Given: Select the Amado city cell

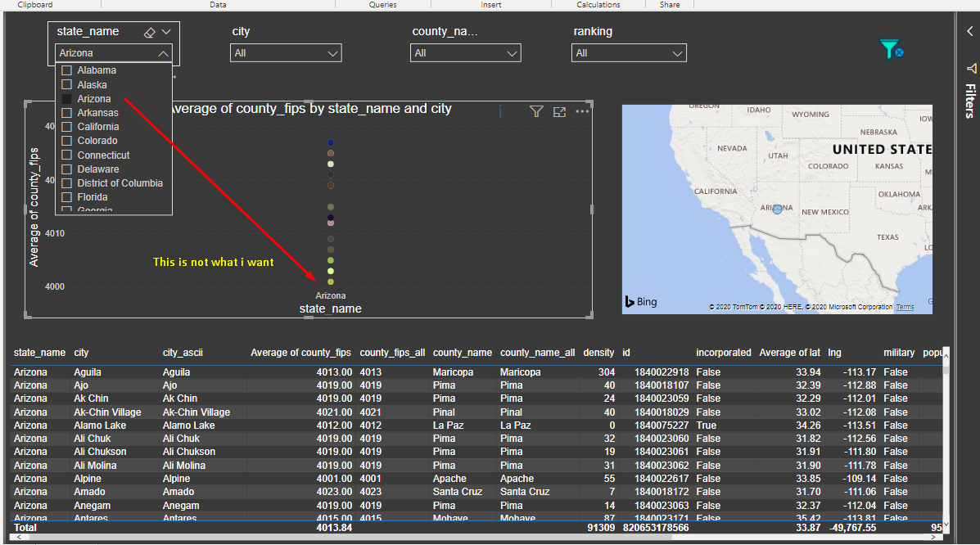Looking at the screenshot, I should click(89, 492).
